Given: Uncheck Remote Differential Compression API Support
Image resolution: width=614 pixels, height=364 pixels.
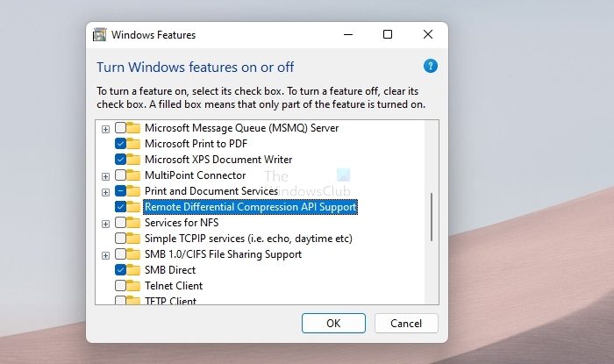Looking at the screenshot, I should pyautogui.click(x=120, y=207).
